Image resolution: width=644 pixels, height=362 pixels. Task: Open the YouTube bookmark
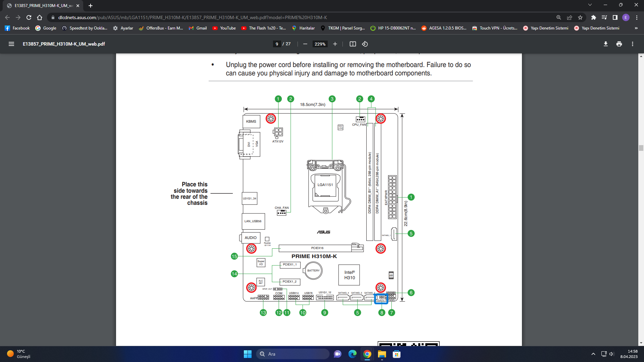(x=224, y=28)
